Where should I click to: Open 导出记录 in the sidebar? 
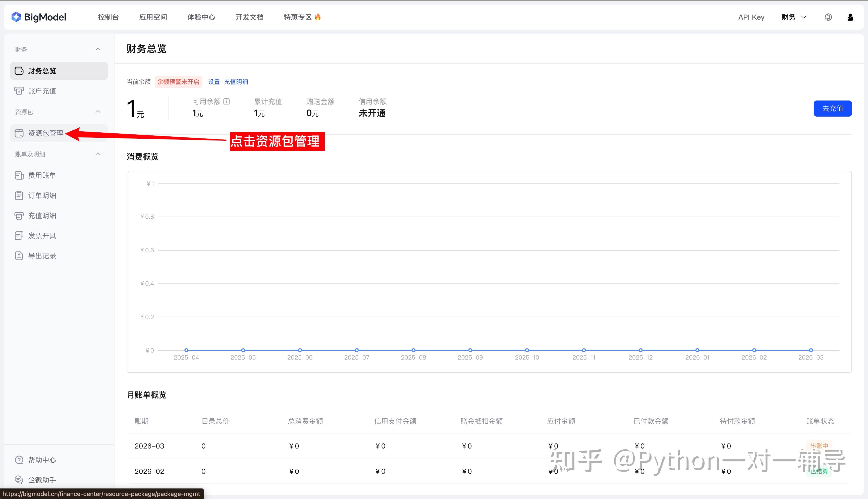coord(42,256)
